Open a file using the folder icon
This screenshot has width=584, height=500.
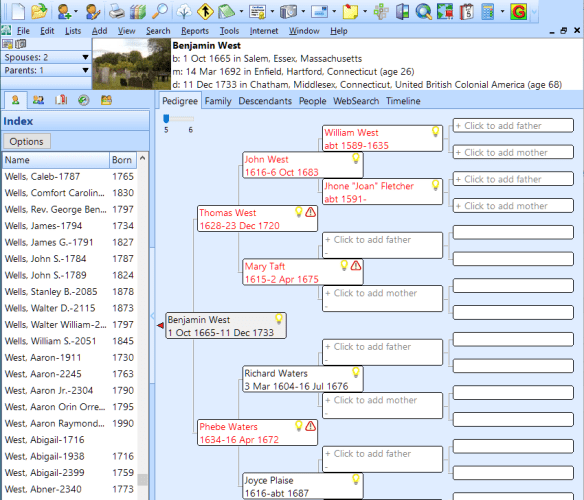click(x=39, y=11)
